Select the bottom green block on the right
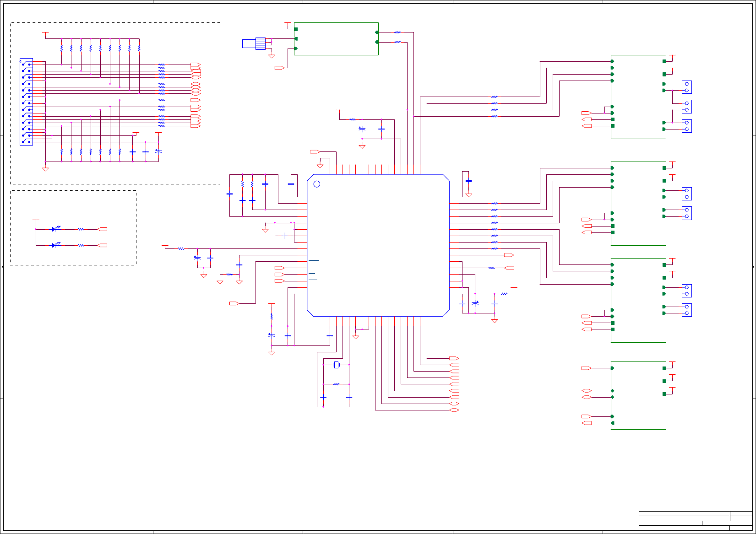 638,395
